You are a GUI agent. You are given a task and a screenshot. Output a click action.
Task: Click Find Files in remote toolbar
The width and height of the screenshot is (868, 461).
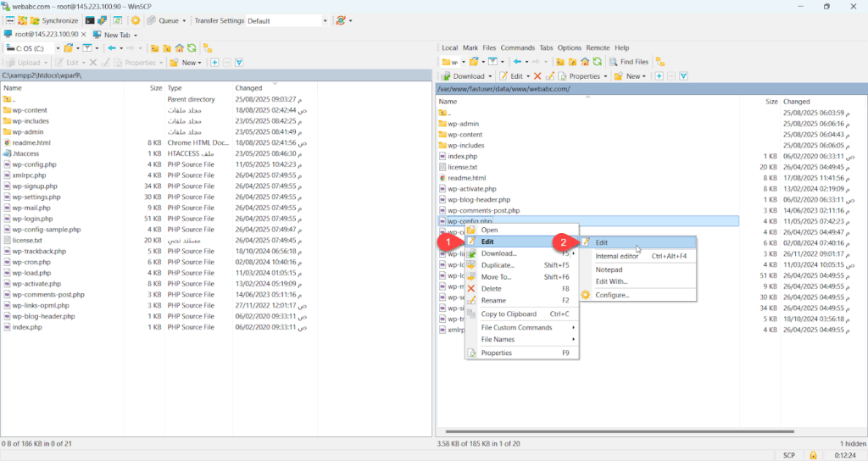click(627, 62)
